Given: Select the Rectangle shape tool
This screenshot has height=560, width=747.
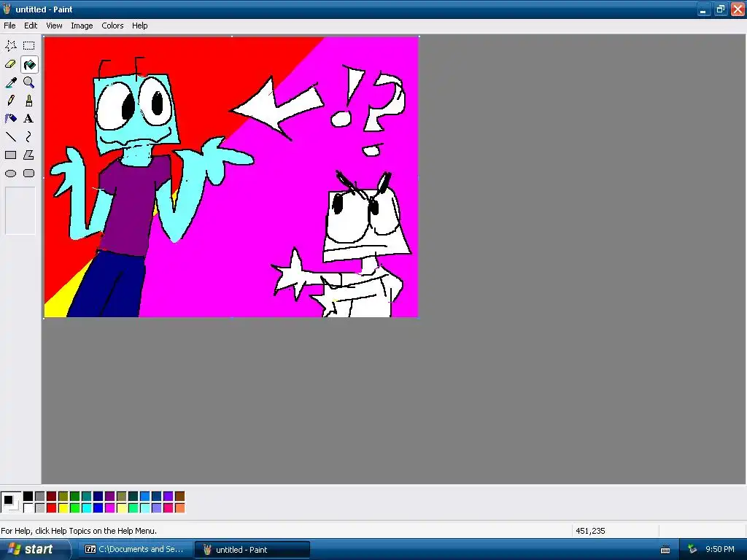Looking at the screenshot, I should [x=10, y=155].
